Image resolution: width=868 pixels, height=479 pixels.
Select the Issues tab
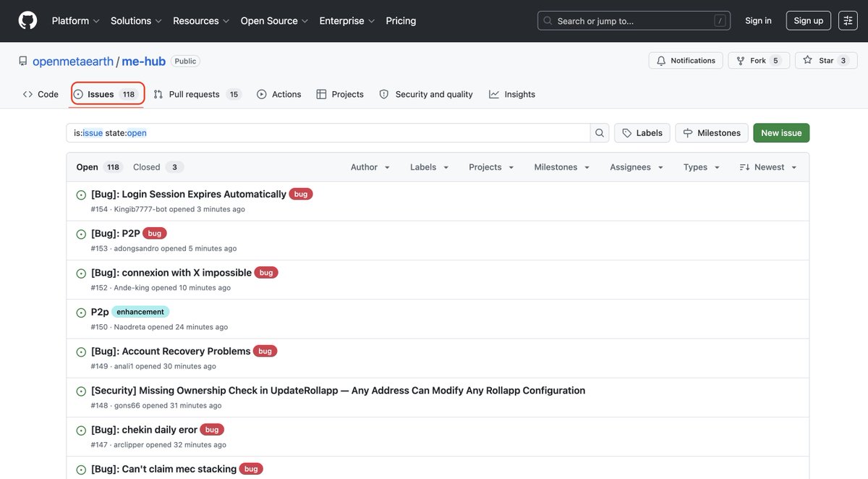[107, 94]
